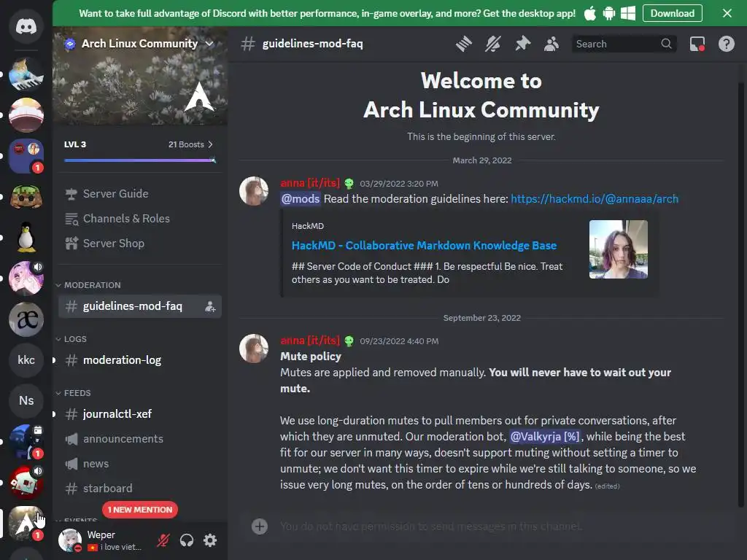Collapse the MODERATION category
This screenshot has height=560, width=747.
(x=88, y=285)
